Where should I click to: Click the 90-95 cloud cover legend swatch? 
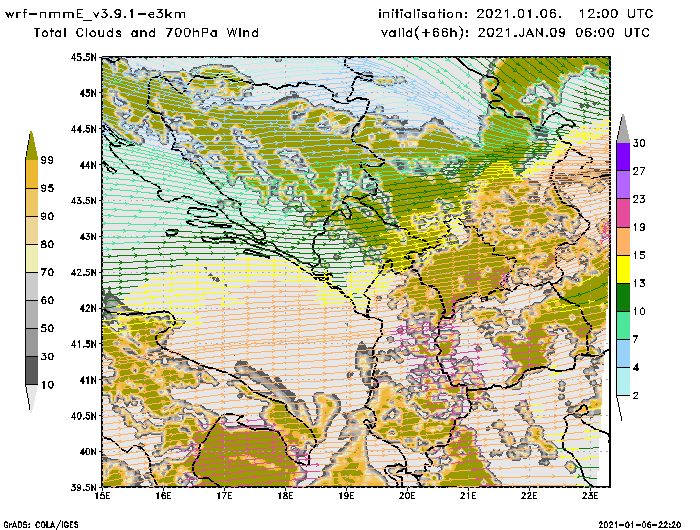pos(32,202)
